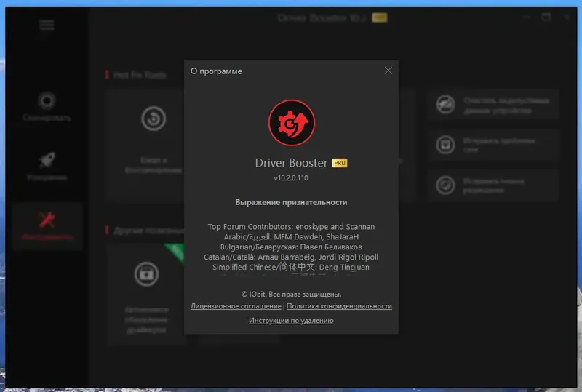Click the version text v10.2.0.110
The image size is (582, 392).
[x=291, y=177]
